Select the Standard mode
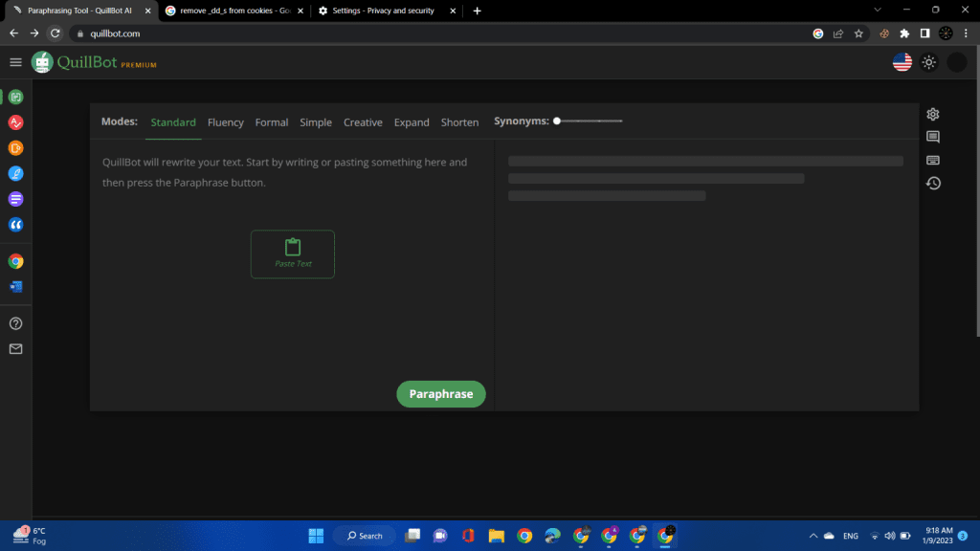 [173, 122]
